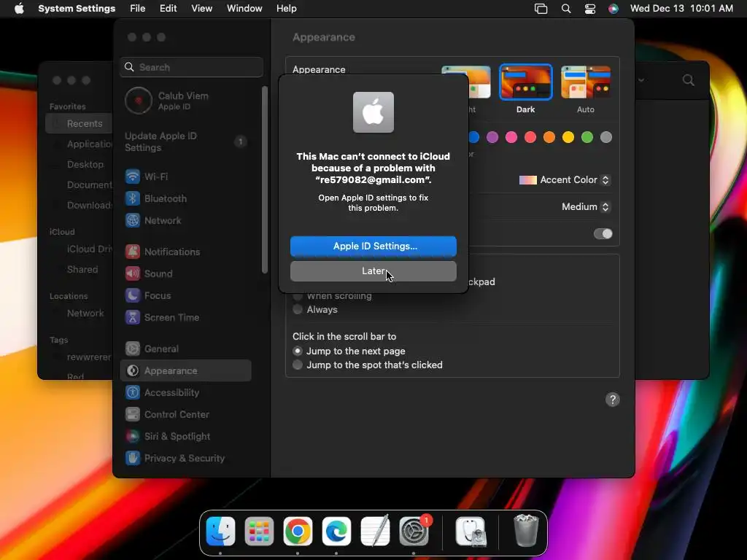
Task: Open the File menu
Action: point(138,9)
